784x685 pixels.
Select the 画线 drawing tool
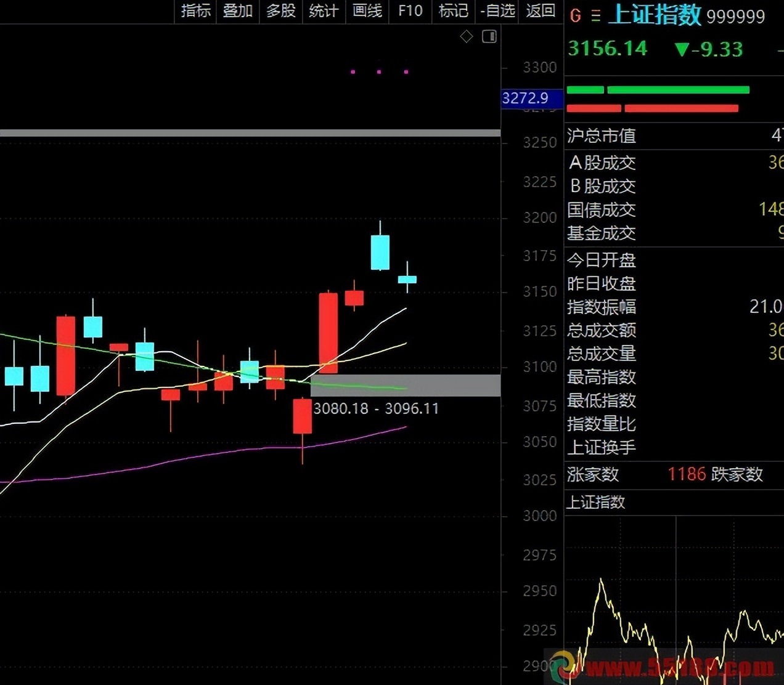pyautogui.click(x=367, y=11)
